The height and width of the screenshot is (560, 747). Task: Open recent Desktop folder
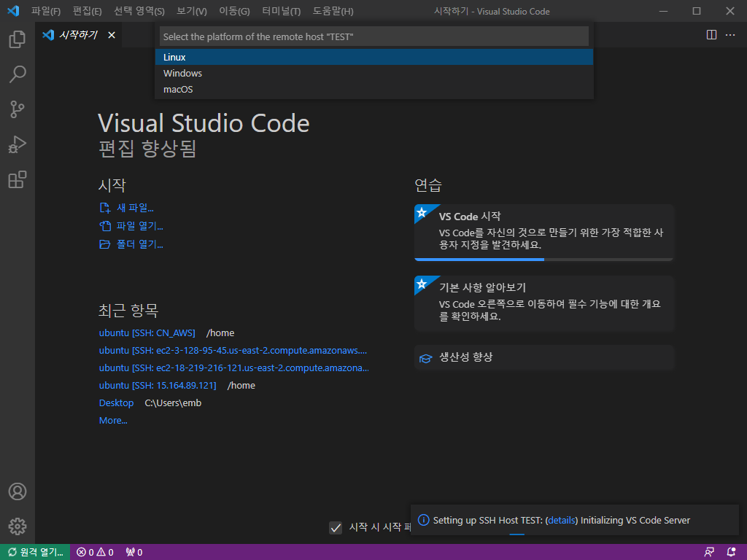click(x=116, y=402)
